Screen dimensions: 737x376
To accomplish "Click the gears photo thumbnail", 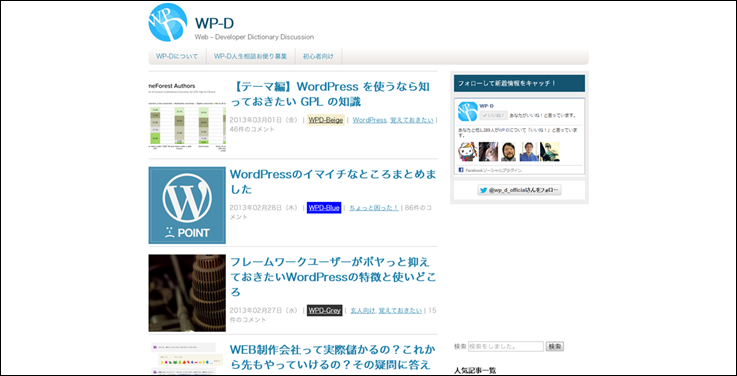I will pos(187,293).
